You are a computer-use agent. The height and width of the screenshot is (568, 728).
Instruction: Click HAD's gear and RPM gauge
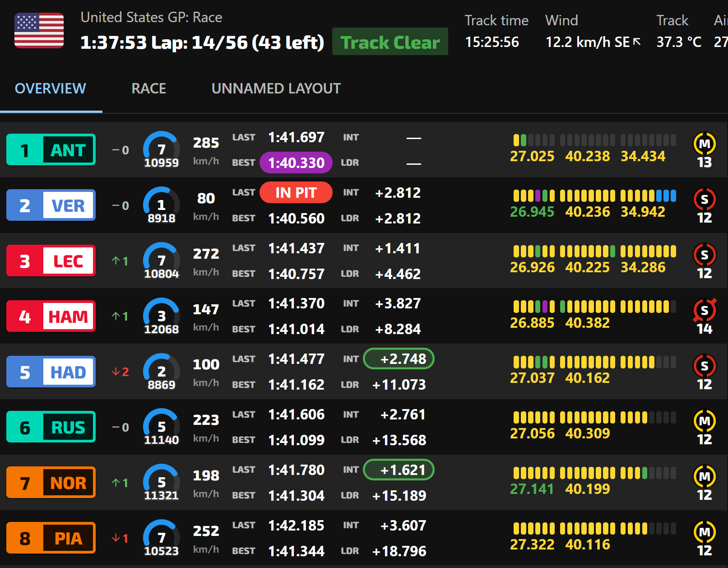pos(161,372)
